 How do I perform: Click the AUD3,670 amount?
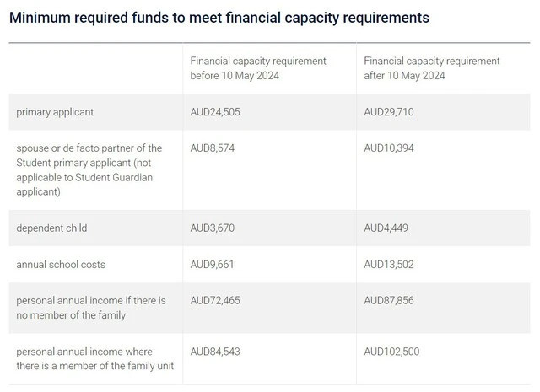click(x=213, y=228)
